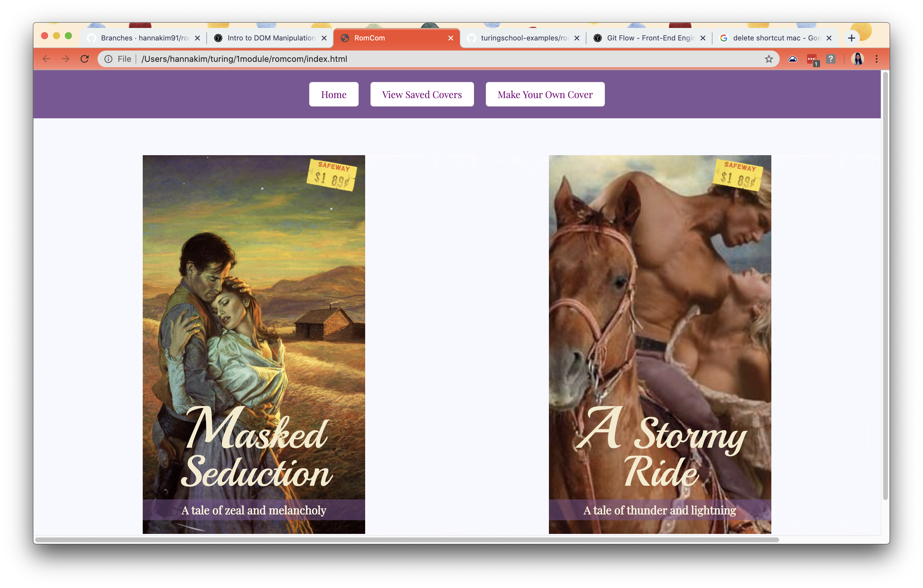Click the browser back arrow
Image resolution: width=923 pixels, height=588 pixels.
(x=46, y=59)
